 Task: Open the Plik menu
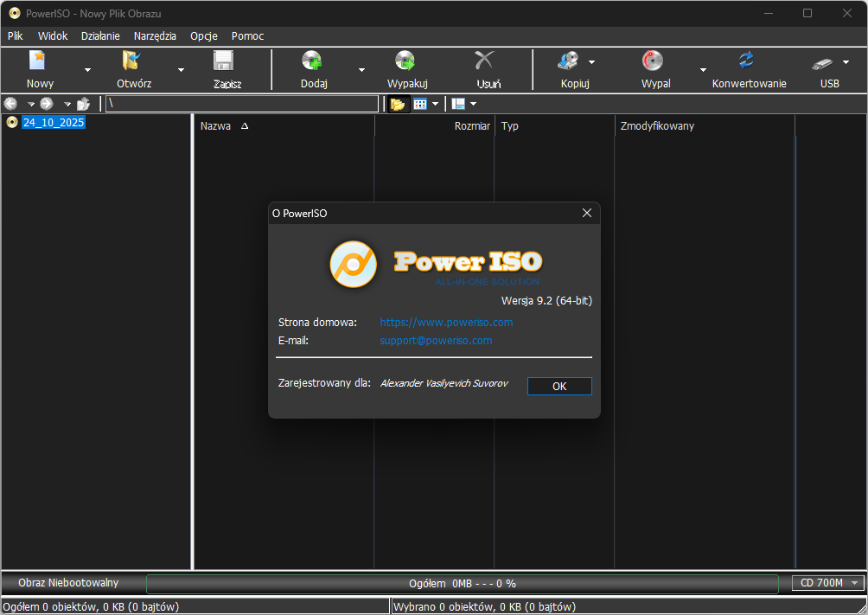15,36
